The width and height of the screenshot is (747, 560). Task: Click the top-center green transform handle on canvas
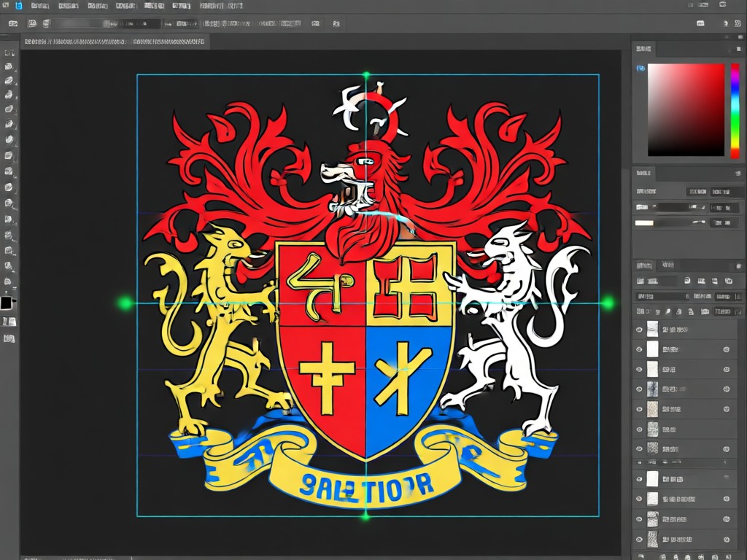pyautogui.click(x=366, y=75)
